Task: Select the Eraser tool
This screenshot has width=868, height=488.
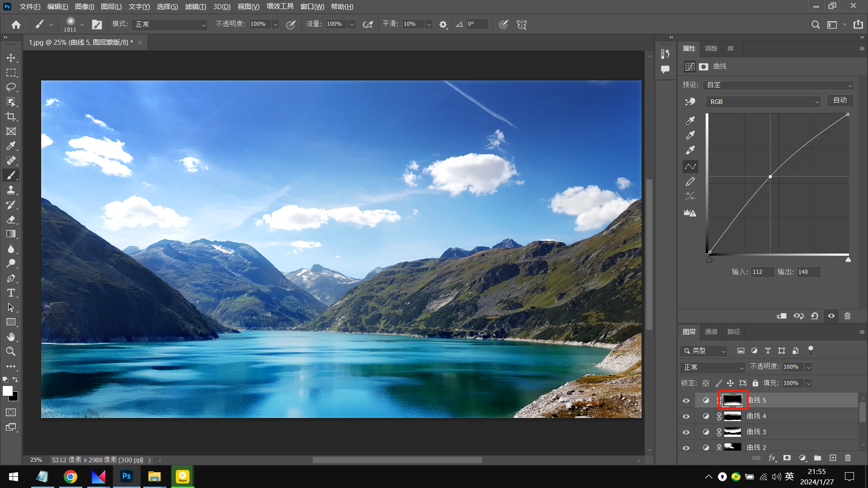Action: pyautogui.click(x=11, y=220)
